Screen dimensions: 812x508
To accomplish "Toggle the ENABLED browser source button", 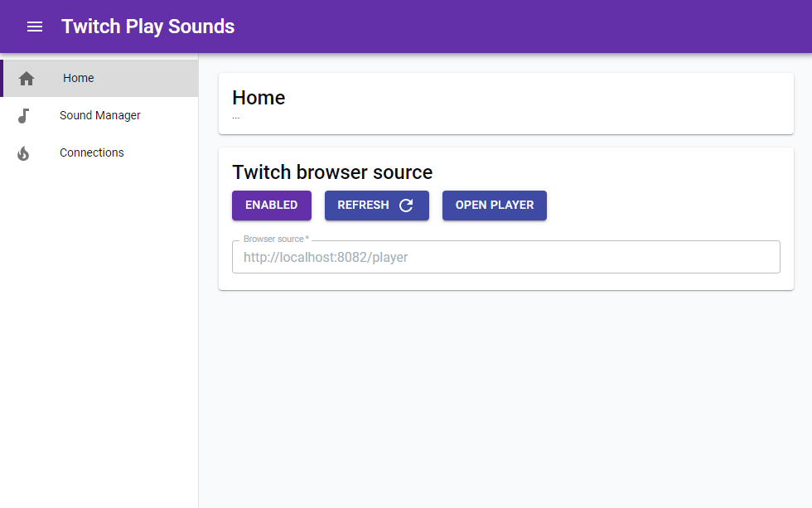I will pyautogui.click(x=272, y=206).
